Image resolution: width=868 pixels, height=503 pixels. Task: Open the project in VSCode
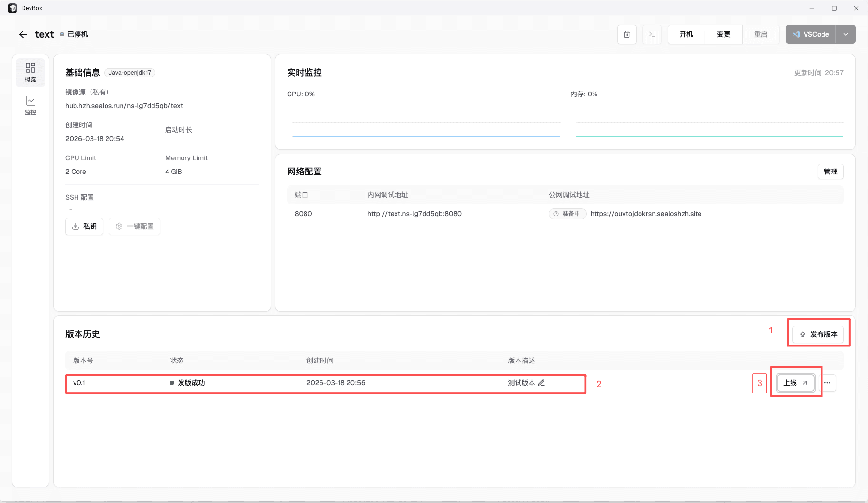coord(810,34)
